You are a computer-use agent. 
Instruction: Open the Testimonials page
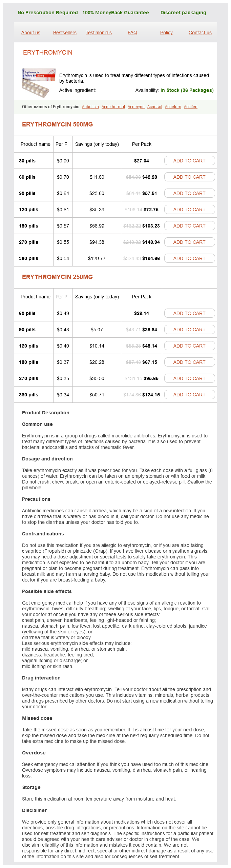tap(99, 33)
